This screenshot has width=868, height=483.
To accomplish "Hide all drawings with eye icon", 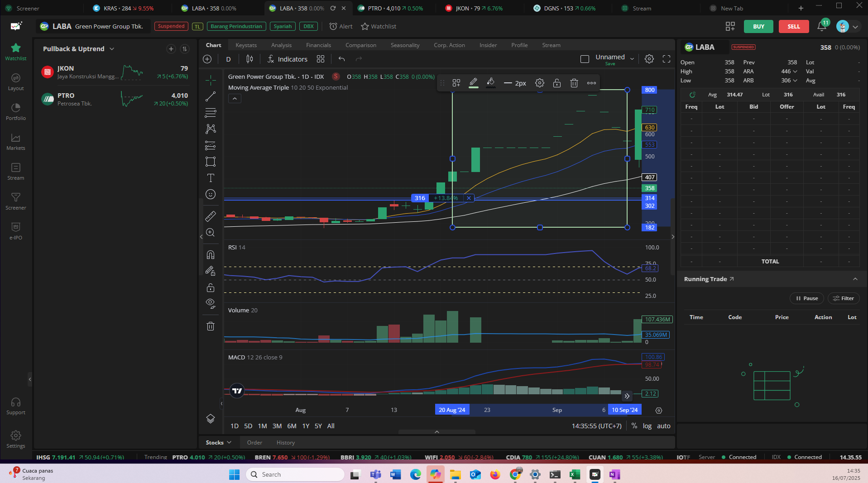I will [211, 304].
